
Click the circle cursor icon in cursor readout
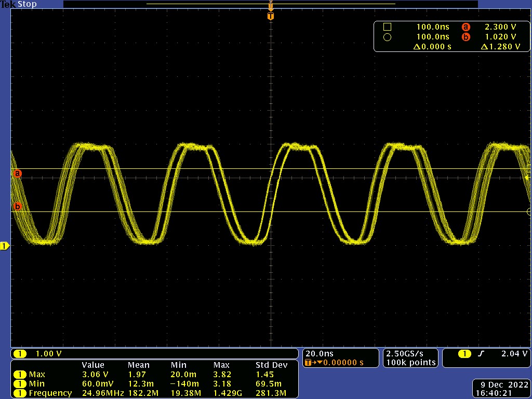387,37
